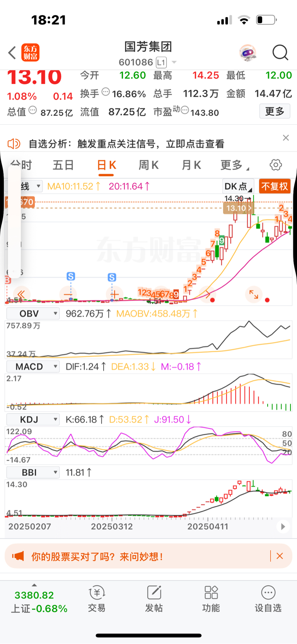Tap the date label 20250411
Image resolution: width=297 pixels, height=644 pixels.
click(208, 527)
